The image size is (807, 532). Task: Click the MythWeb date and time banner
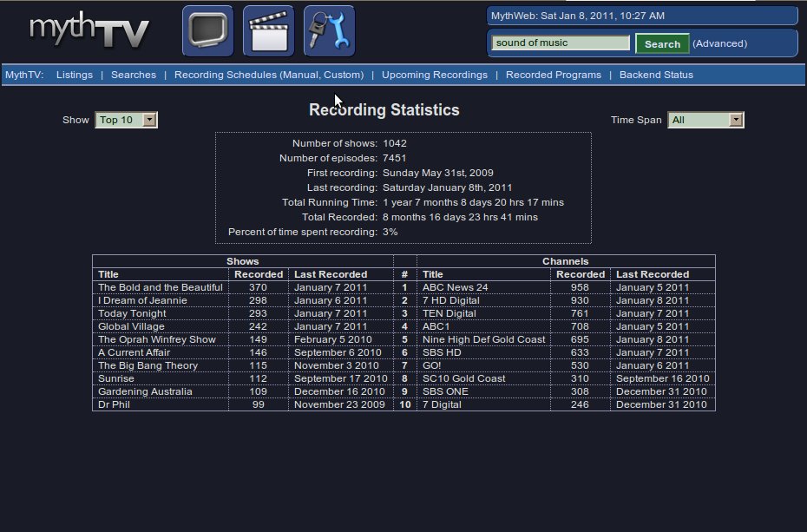pyautogui.click(x=642, y=16)
